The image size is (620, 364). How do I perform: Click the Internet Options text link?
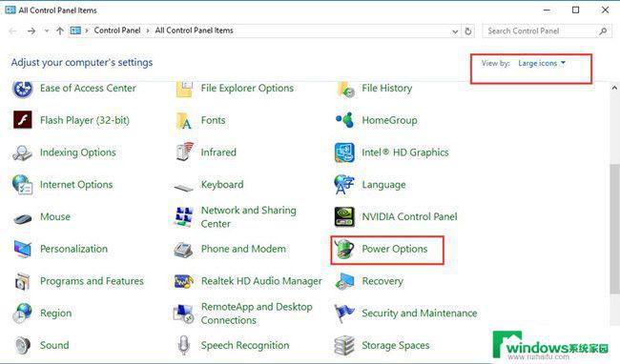(x=76, y=184)
